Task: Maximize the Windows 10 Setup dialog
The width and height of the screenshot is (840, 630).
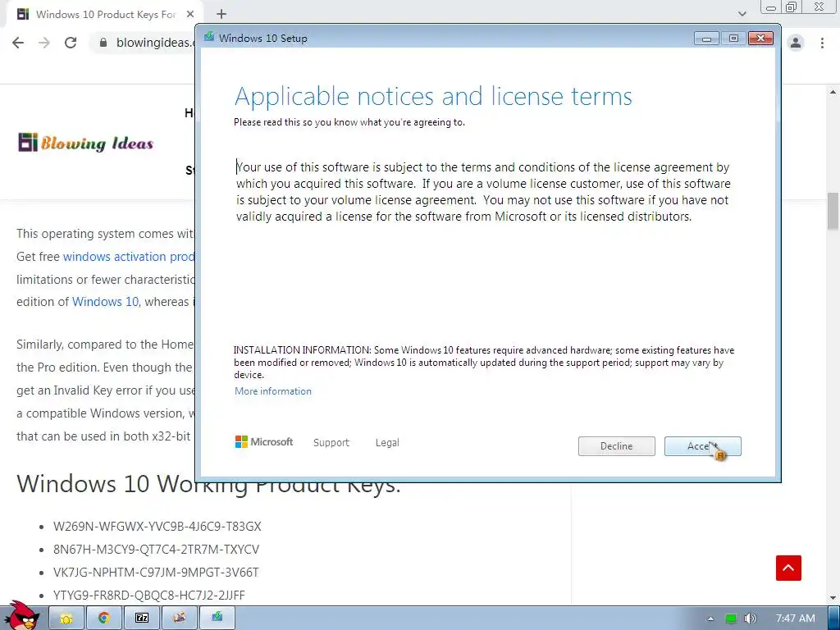Action: [x=733, y=39]
